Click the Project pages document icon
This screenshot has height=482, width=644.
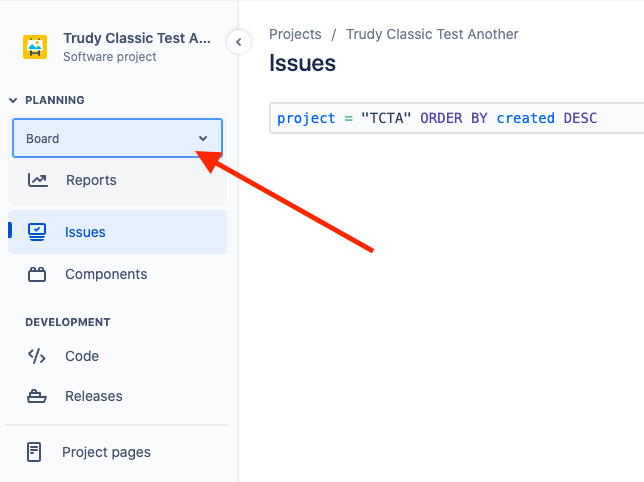[x=35, y=452]
